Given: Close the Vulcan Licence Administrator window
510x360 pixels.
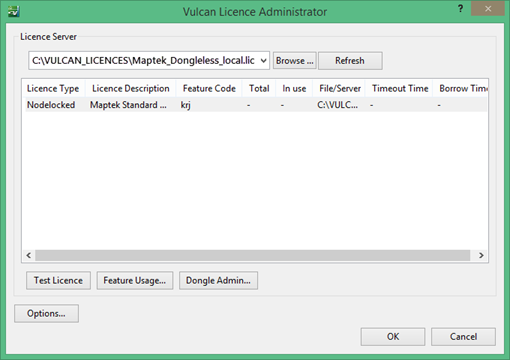Looking at the screenshot, I should coord(488,9).
